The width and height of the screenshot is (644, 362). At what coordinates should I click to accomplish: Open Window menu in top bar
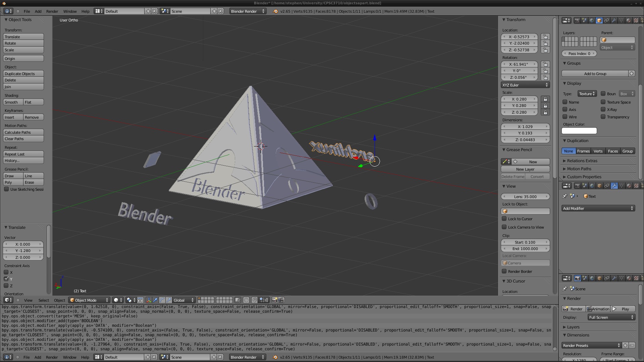[70, 11]
